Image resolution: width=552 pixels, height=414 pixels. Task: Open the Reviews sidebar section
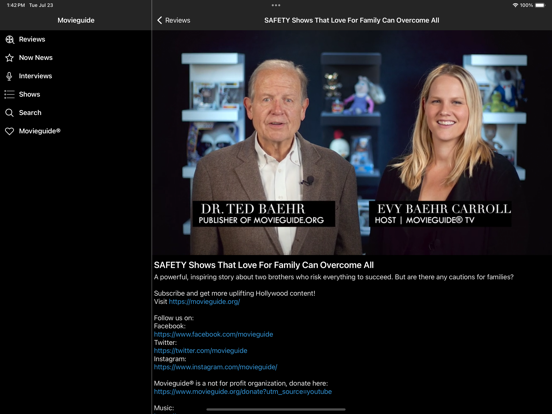[x=75, y=39]
